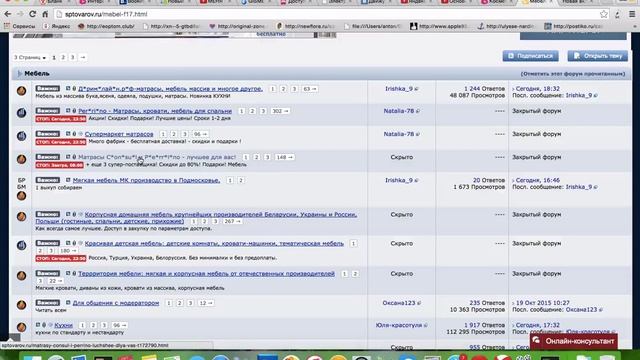Jump to last page 22 of Территория мебели
The width and height of the screenshot is (640, 360).
click(x=55, y=281)
